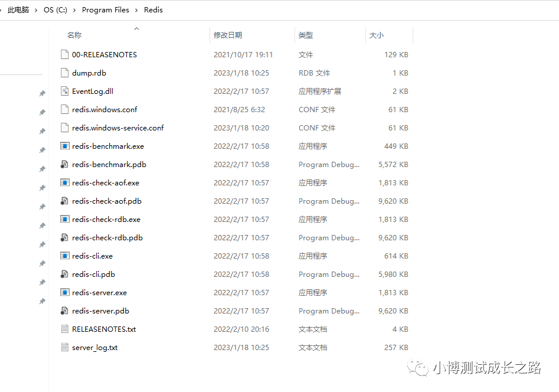Viewport: 559px width, 392px height.
Task: Click the EventLog.dll file icon
Action: (x=64, y=91)
